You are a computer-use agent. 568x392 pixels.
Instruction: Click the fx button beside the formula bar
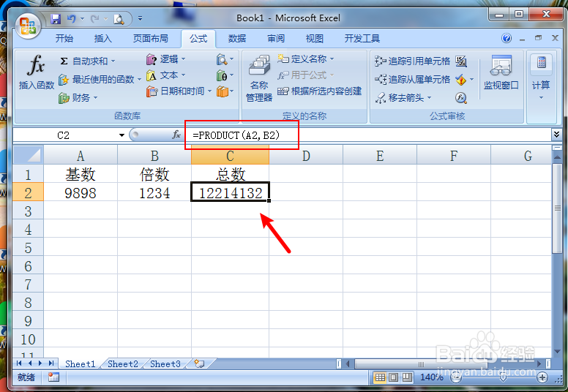pos(176,135)
